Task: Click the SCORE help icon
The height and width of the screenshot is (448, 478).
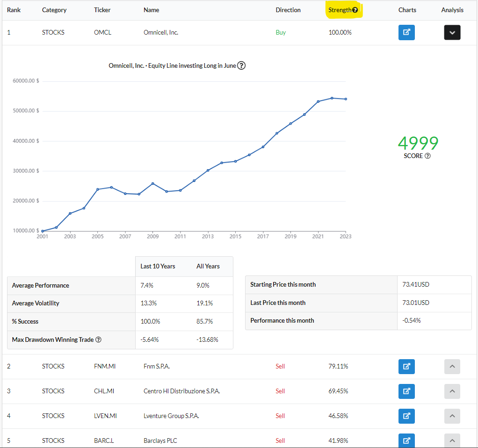Action: [x=427, y=156]
